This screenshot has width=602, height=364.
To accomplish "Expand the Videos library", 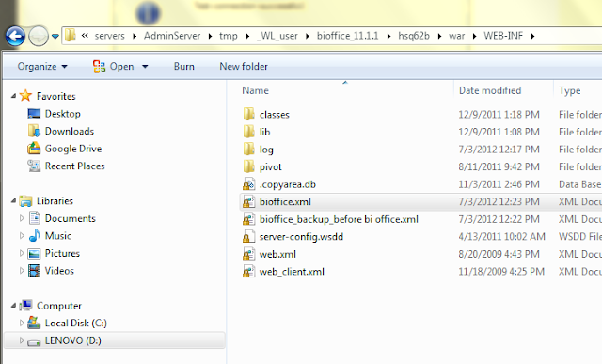I will point(22,270).
